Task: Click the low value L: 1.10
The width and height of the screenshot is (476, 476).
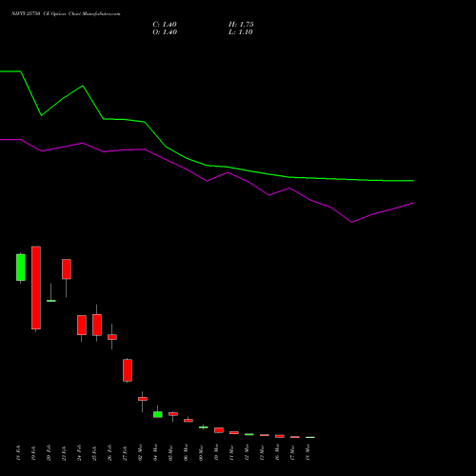Action: pos(241,32)
